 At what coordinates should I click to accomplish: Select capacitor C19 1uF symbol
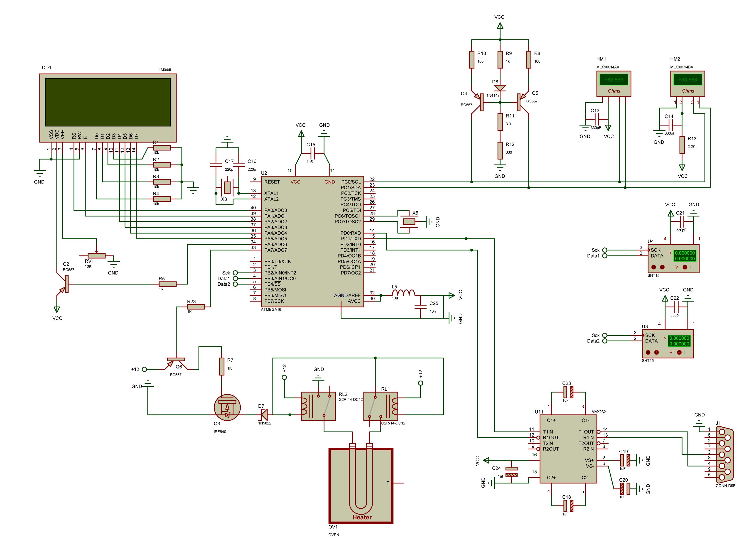pyautogui.click(x=625, y=460)
